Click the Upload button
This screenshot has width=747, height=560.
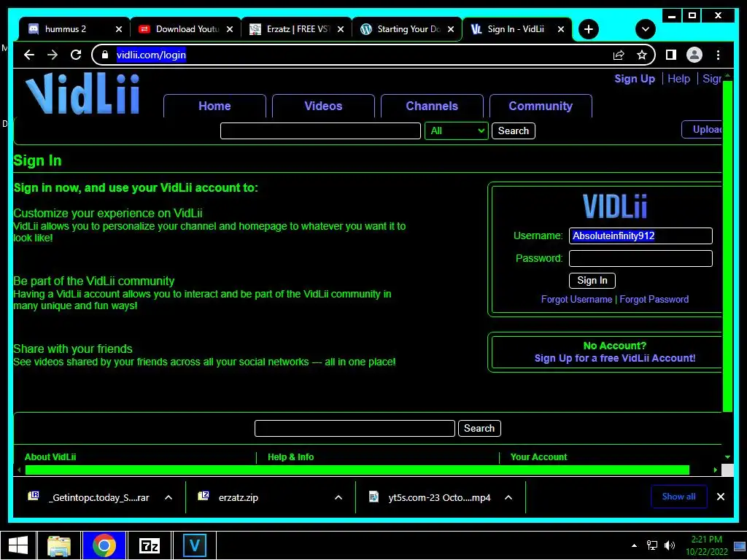click(x=703, y=130)
